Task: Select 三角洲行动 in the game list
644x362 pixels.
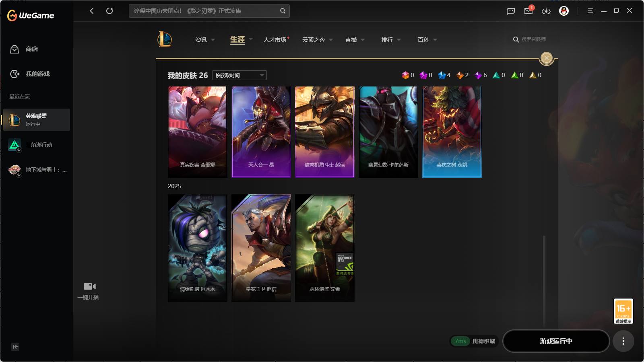Action: pos(37,145)
